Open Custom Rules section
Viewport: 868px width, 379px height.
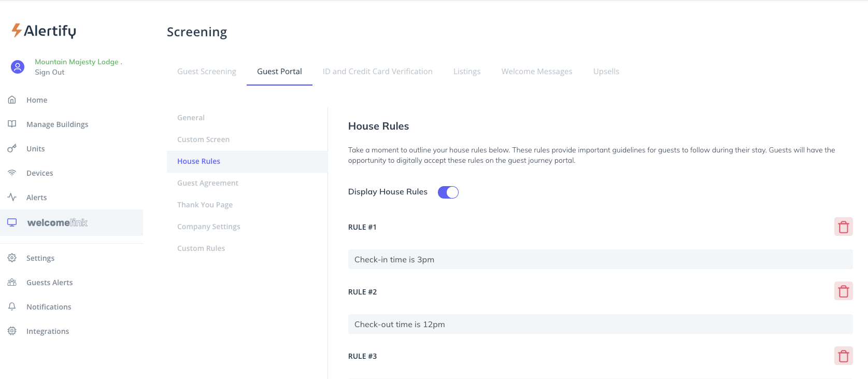pyautogui.click(x=201, y=248)
